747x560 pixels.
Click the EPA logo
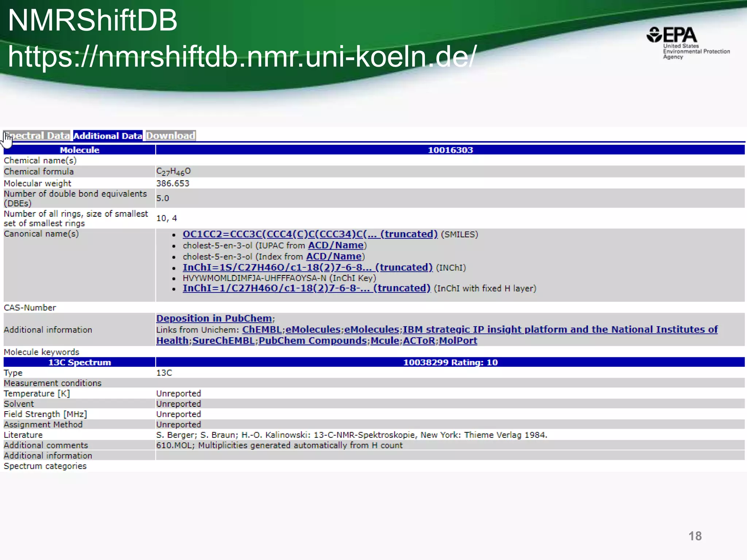pos(688,43)
